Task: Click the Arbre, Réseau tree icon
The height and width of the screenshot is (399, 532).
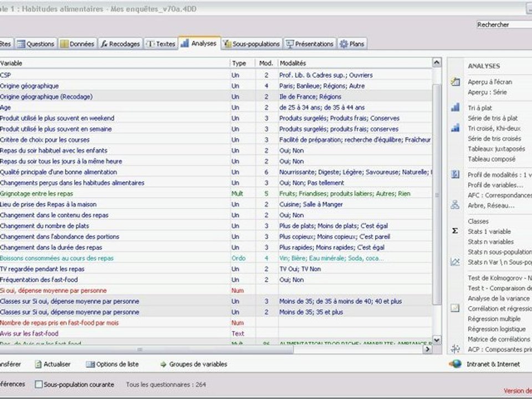Action: pyautogui.click(x=456, y=204)
